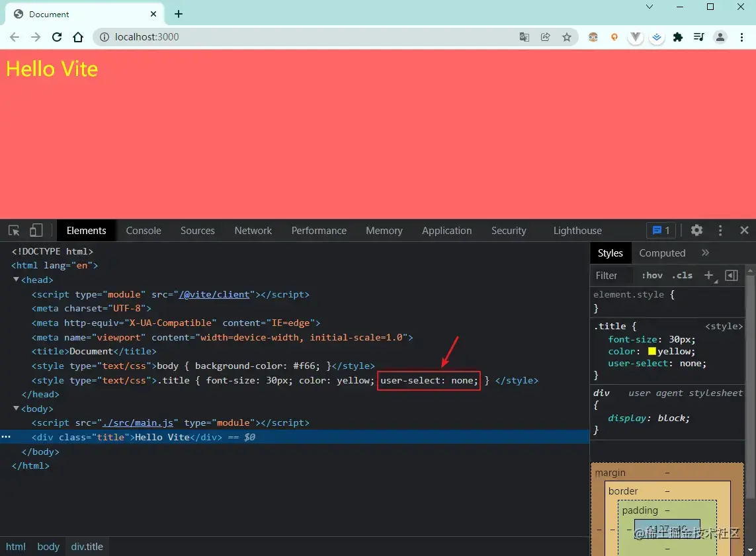Select the Computed sidebar tab
The image size is (756, 556).
[x=662, y=253]
